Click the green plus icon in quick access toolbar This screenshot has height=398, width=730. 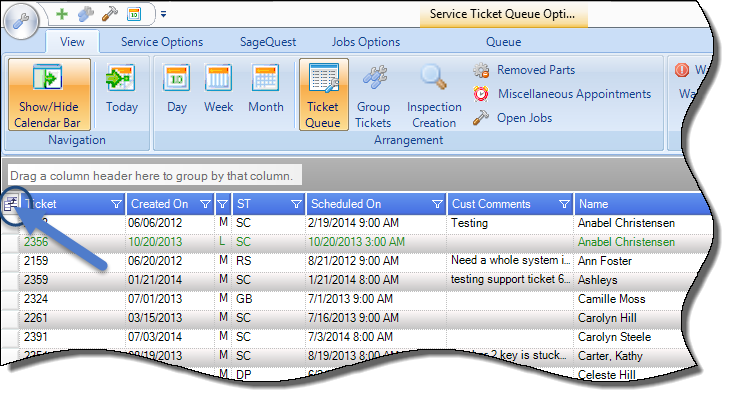62,14
